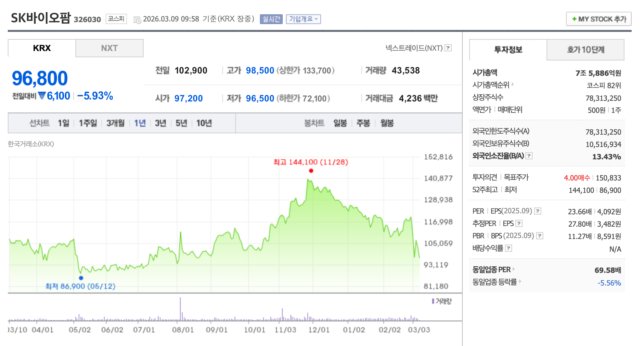
Task: Click the current price 96,800
Action: pyautogui.click(x=40, y=78)
